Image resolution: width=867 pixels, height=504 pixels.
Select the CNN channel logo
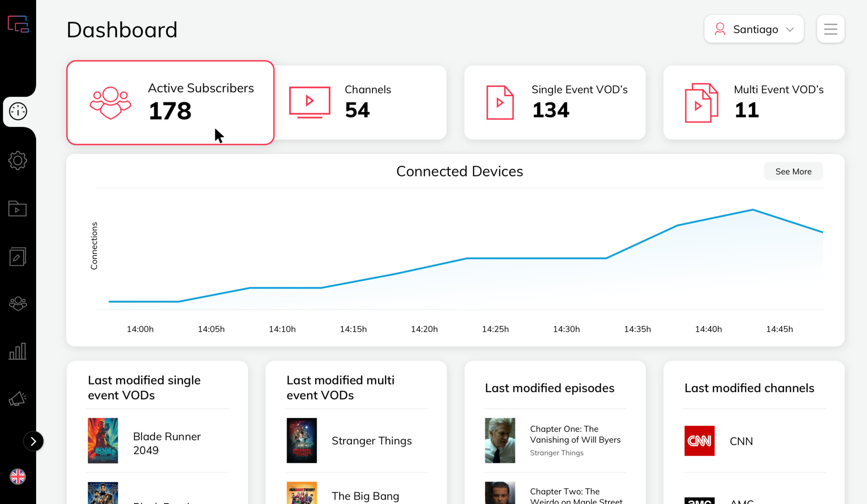pos(699,441)
